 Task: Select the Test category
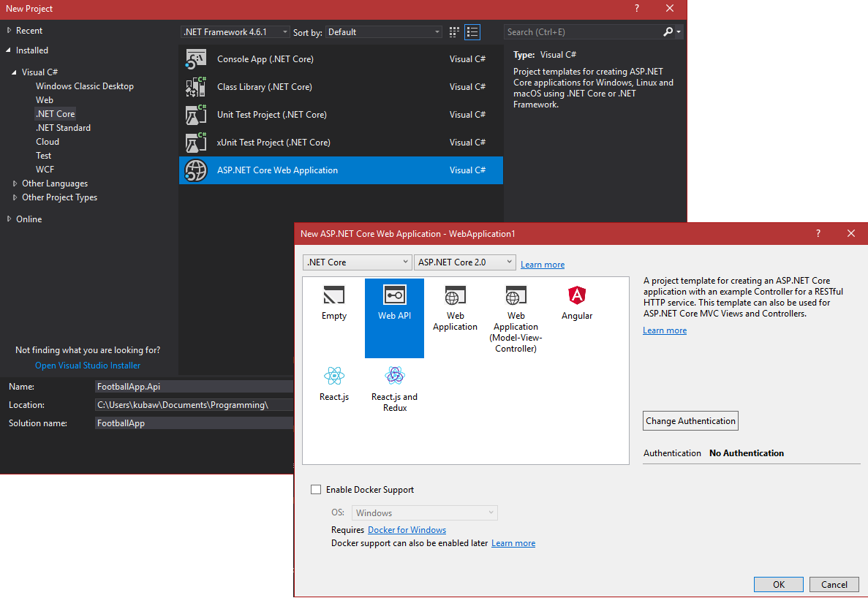pyautogui.click(x=44, y=156)
